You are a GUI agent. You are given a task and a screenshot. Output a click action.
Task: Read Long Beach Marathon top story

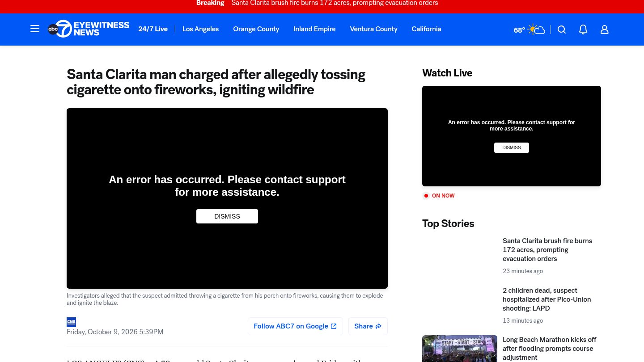point(550,349)
